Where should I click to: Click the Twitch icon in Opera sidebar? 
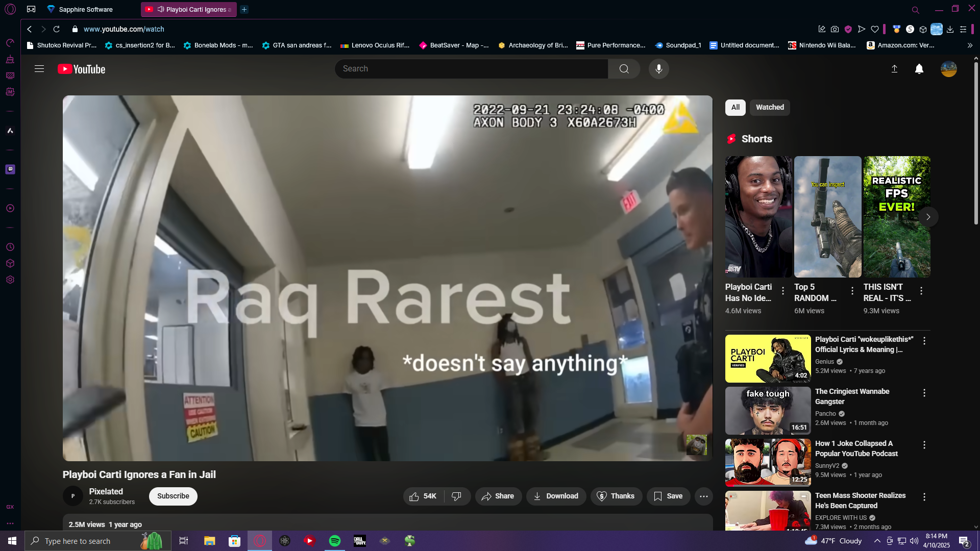point(10,169)
